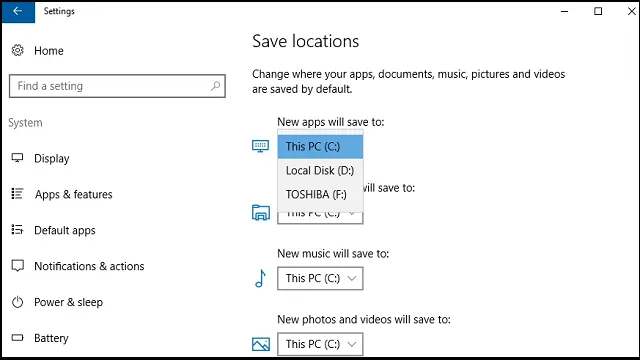Choose Local Disk (D:) for new apps

point(320,171)
